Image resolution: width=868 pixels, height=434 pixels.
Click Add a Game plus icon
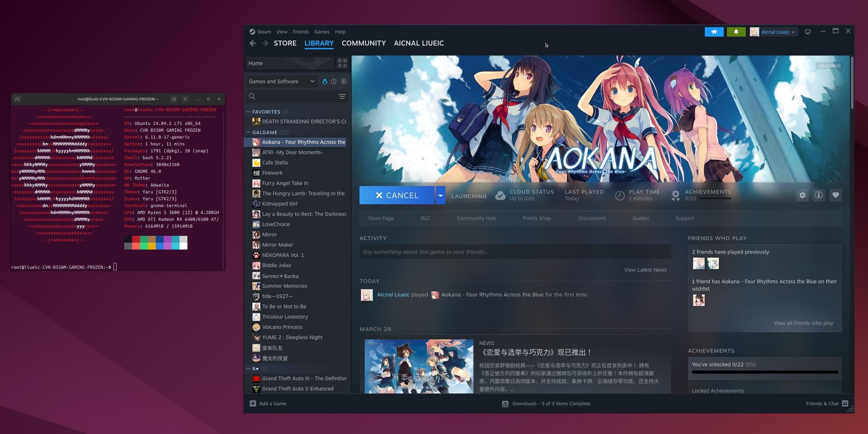[253, 403]
